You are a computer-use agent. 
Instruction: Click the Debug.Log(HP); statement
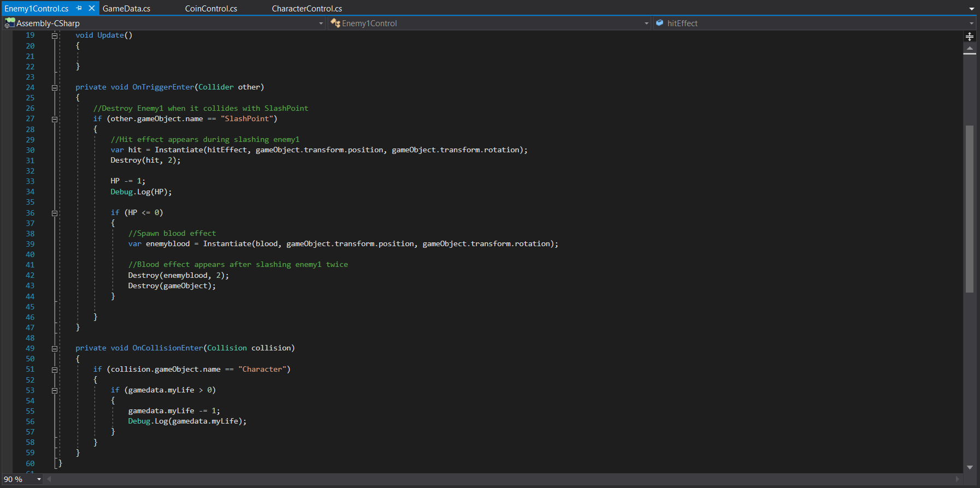coord(141,192)
